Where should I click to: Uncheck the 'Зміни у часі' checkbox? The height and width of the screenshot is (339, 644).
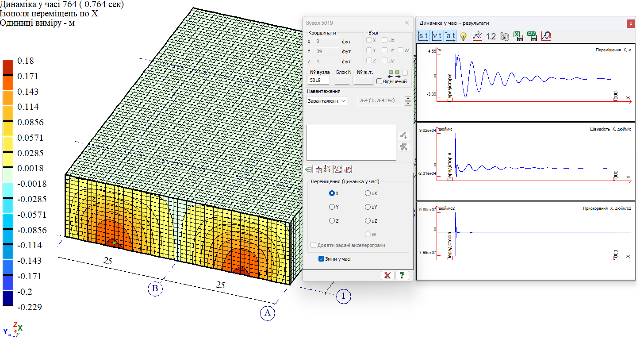coord(322,259)
